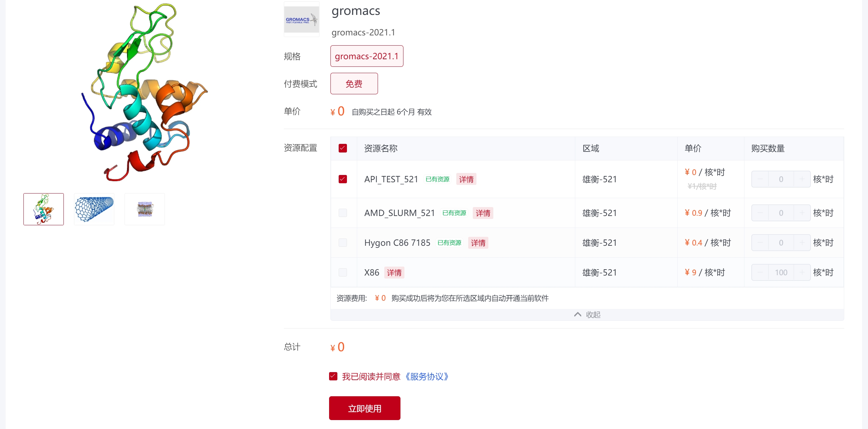Screen dimensions: 868x429
Task: Select the protein structure thumbnail
Action: (x=44, y=209)
